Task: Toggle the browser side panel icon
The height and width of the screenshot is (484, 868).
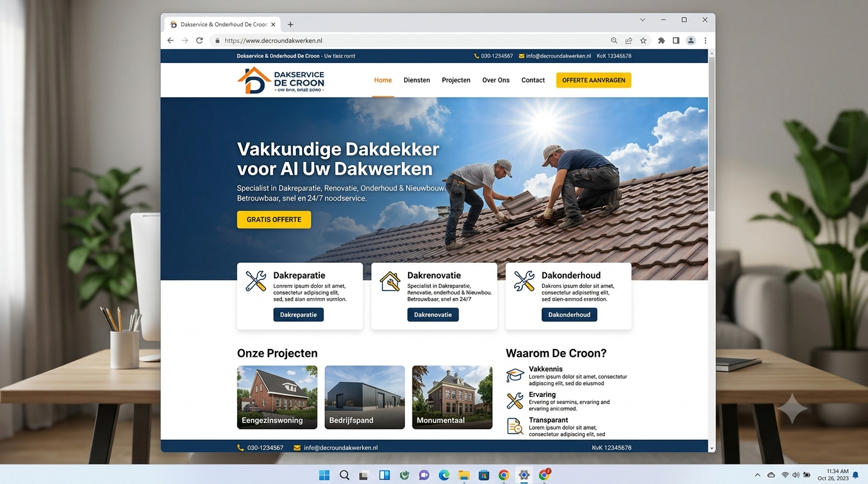Action: (676, 40)
